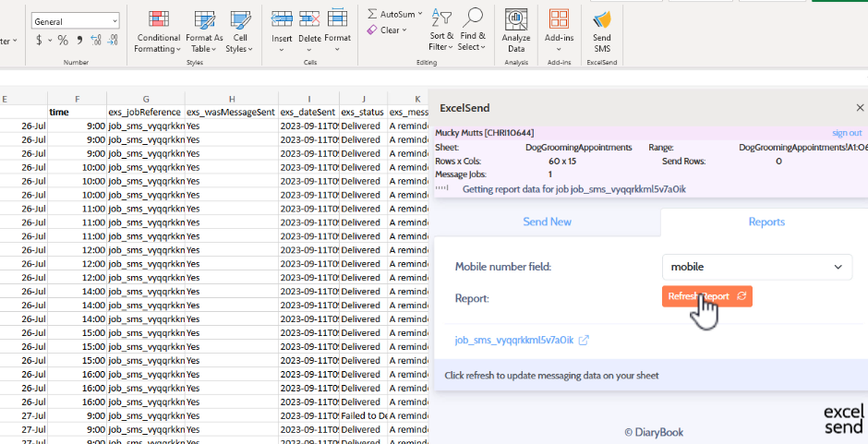Select the 'time' header cell
The image size is (868, 444).
77,112
